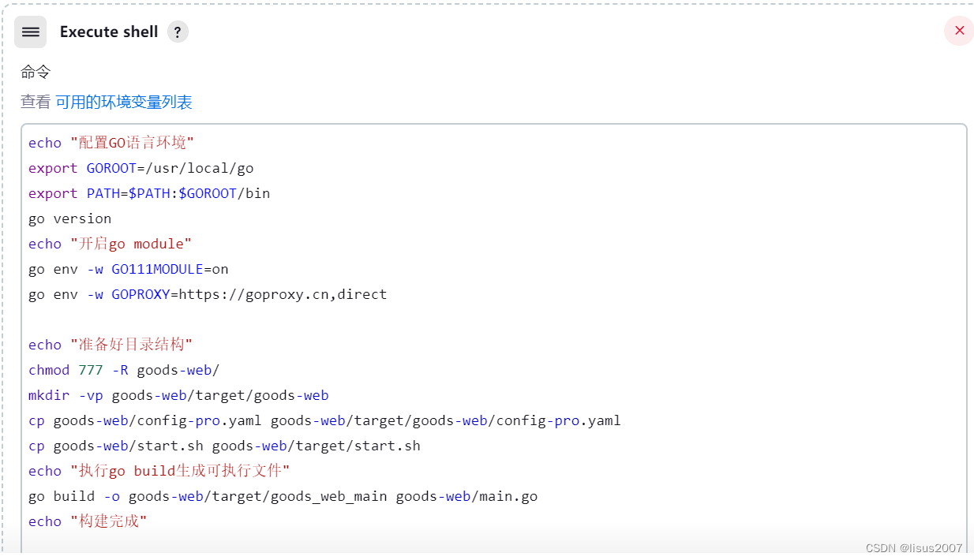This screenshot has width=974, height=560.
Task: Click the line go env -w GO111MODULE=on
Action: coord(129,269)
